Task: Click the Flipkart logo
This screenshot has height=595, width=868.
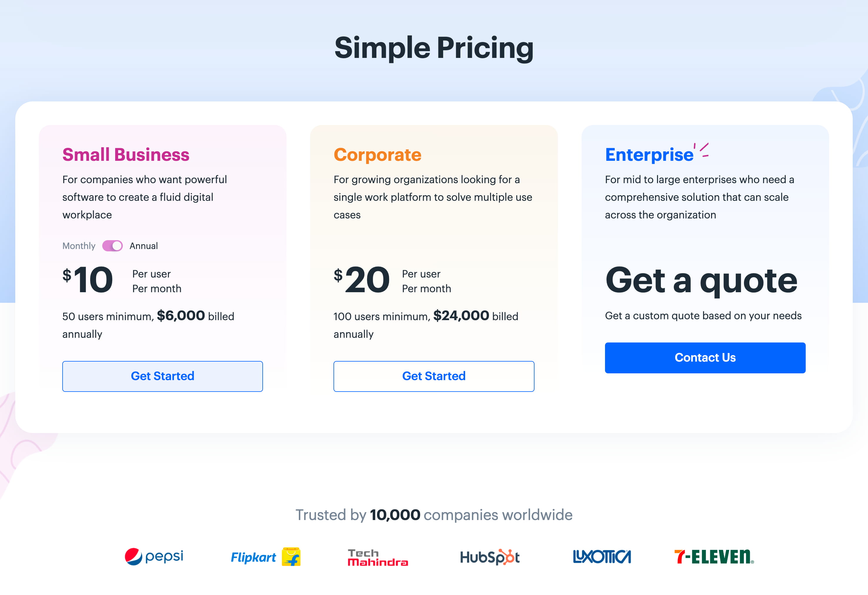Action: point(266,557)
